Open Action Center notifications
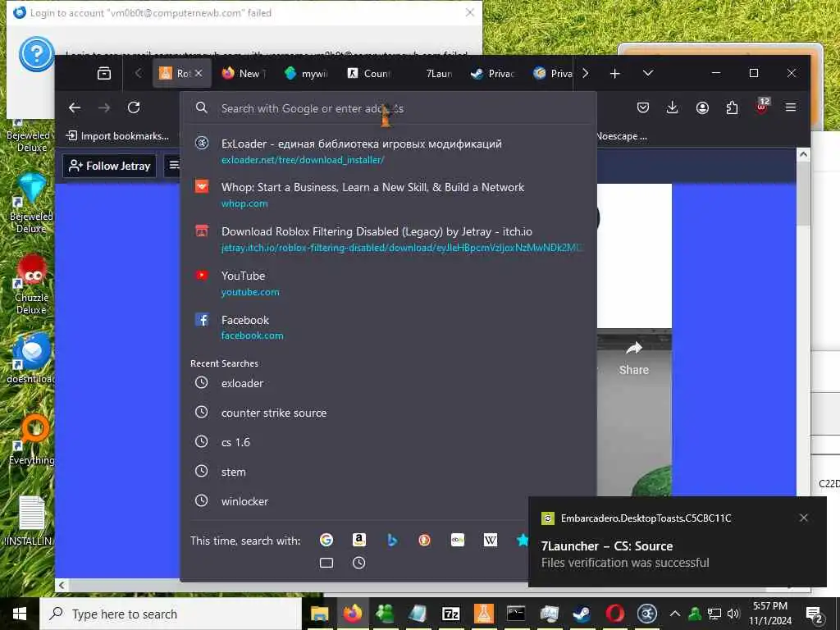 814,614
